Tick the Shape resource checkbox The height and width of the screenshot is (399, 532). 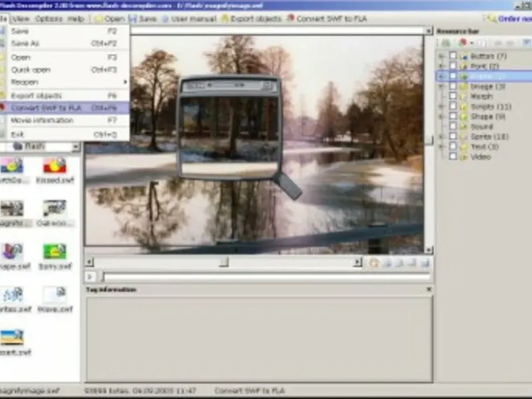tap(453, 116)
